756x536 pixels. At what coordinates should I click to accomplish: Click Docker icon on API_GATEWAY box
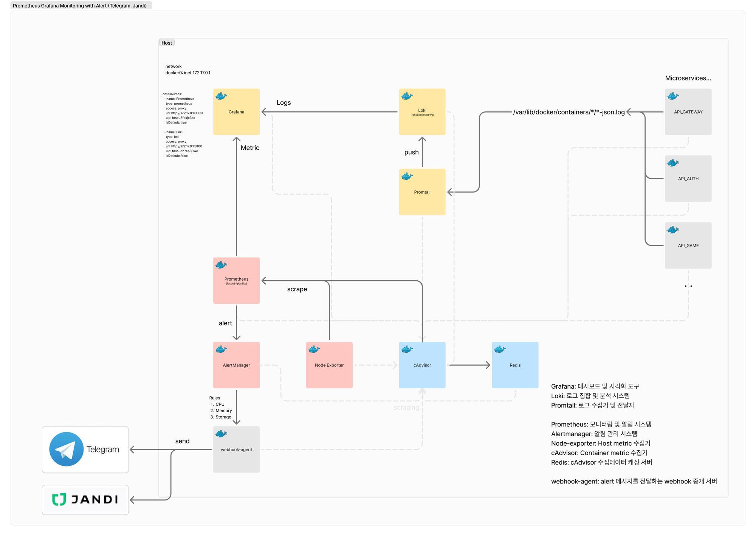point(673,96)
